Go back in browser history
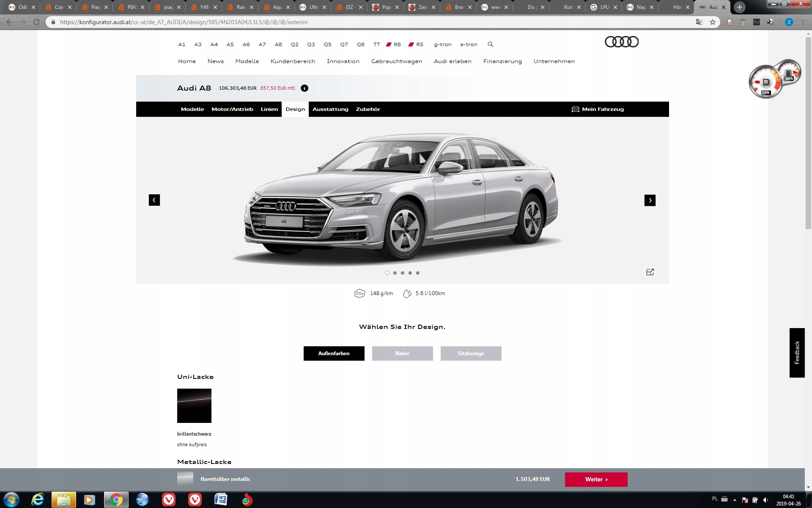812x508 pixels. pos(9,22)
